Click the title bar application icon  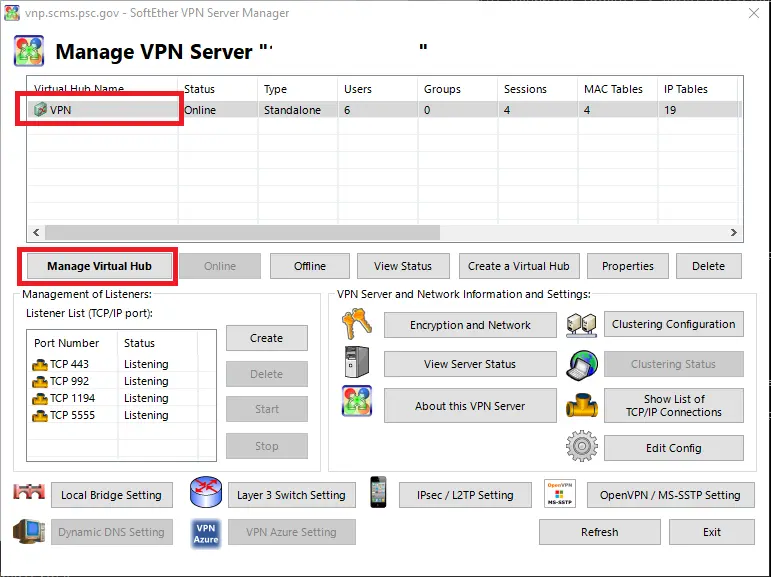[12, 13]
